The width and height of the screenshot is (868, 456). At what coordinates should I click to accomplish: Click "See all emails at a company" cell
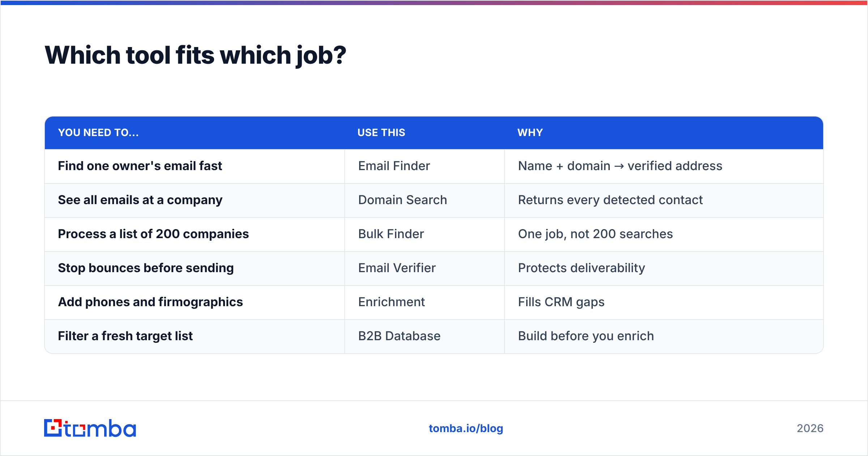tap(195, 200)
